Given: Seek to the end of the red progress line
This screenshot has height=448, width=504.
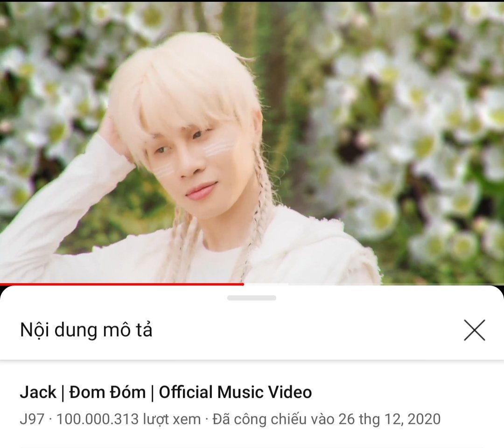Looking at the screenshot, I should point(243,284).
